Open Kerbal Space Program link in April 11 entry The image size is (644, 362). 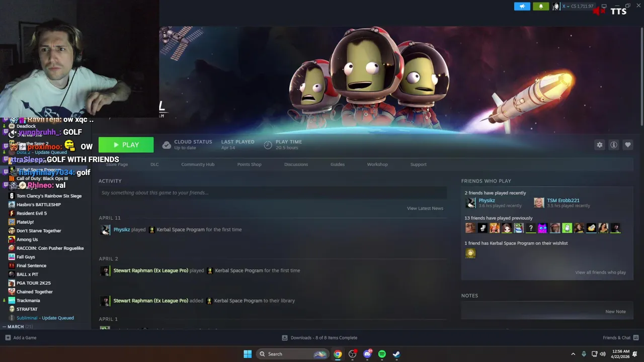click(181, 229)
